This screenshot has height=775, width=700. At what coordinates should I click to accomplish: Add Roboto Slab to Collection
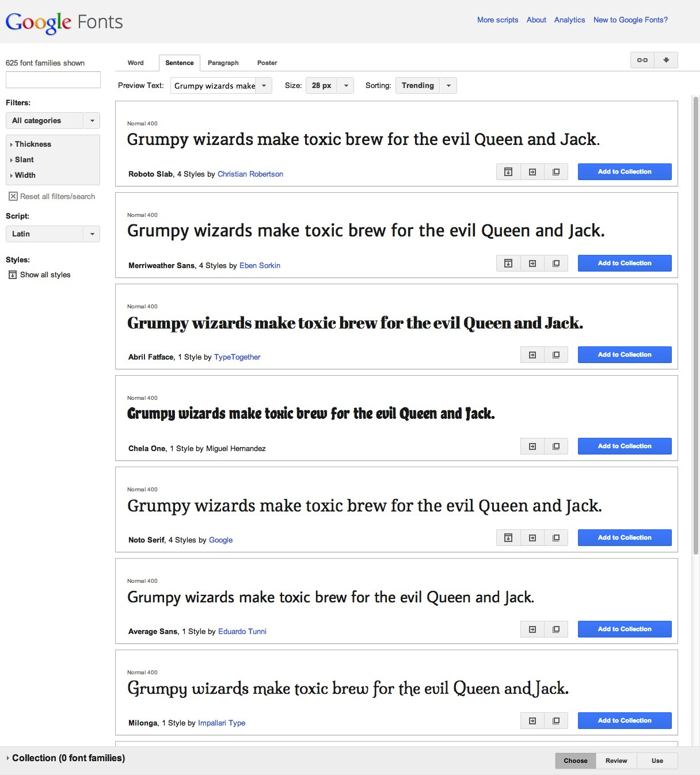tap(625, 171)
